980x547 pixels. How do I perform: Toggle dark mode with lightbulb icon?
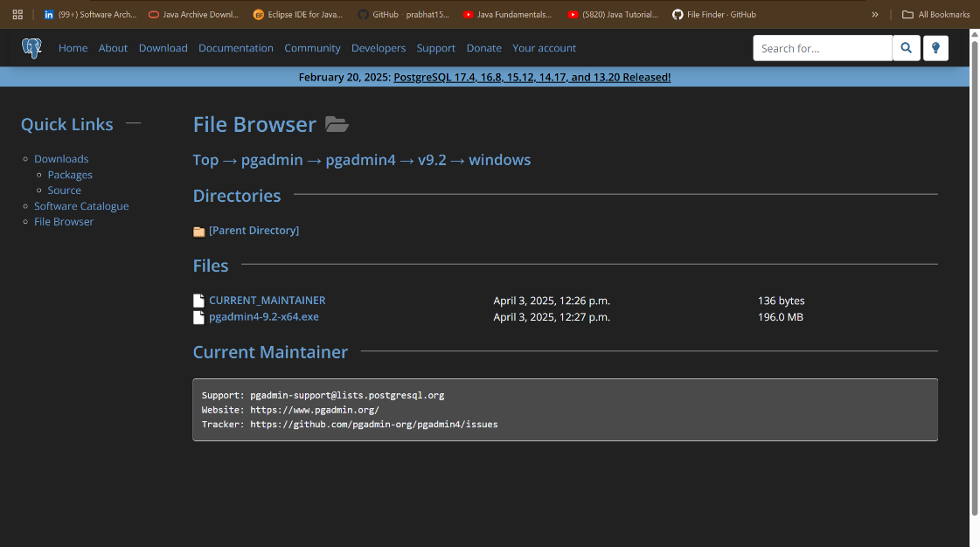(935, 48)
